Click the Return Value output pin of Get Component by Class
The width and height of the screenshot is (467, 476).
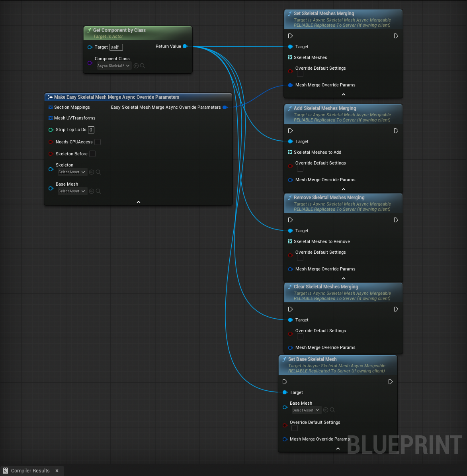(x=185, y=46)
